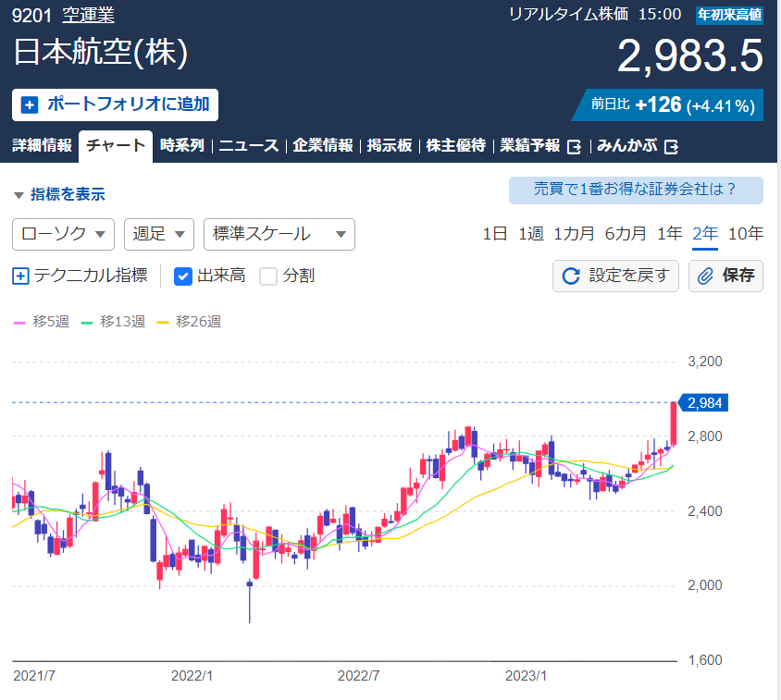Click the リアルタイム株価 15:00 label
Screen dimensions: 781x700
(x=595, y=15)
